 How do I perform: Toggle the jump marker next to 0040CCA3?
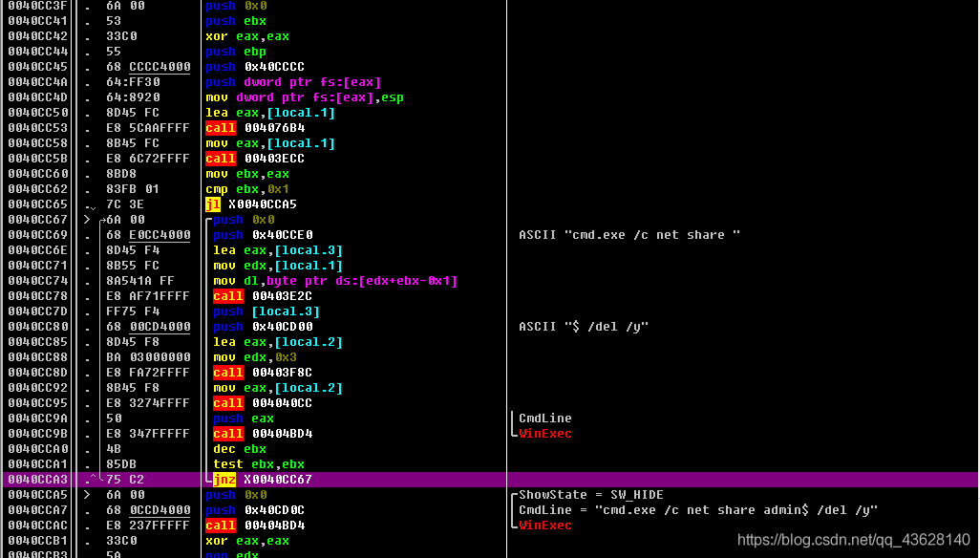point(93,479)
